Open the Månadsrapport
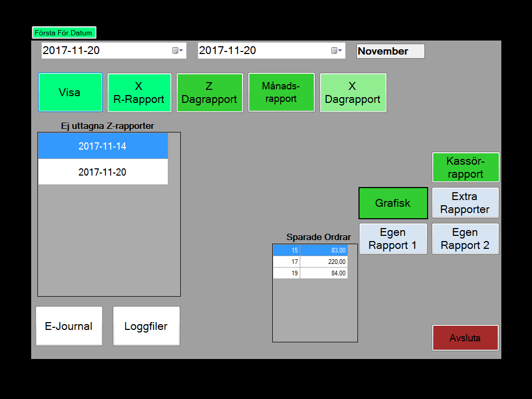 click(x=281, y=92)
